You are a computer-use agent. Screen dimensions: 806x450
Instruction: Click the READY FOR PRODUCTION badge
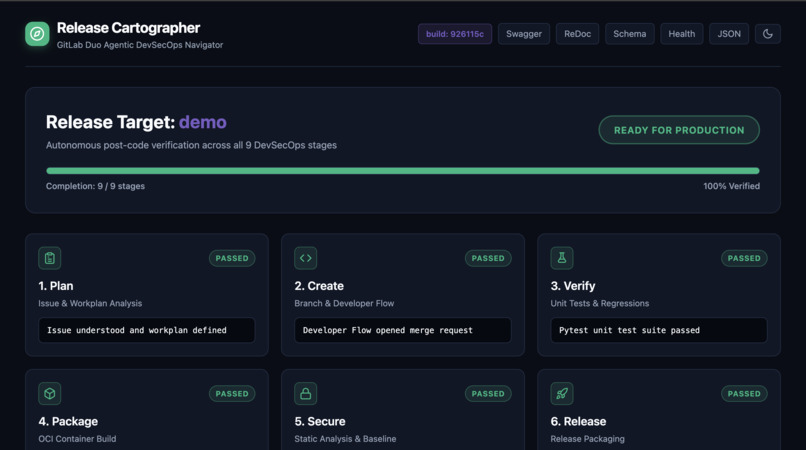(x=679, y=130)
